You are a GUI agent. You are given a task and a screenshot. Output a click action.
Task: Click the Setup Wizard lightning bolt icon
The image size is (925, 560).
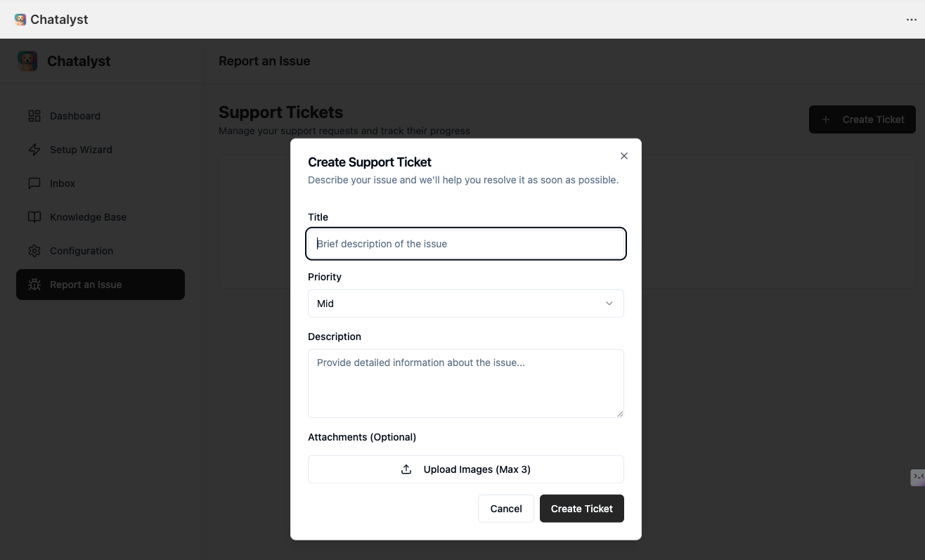(x=34, y=150)
